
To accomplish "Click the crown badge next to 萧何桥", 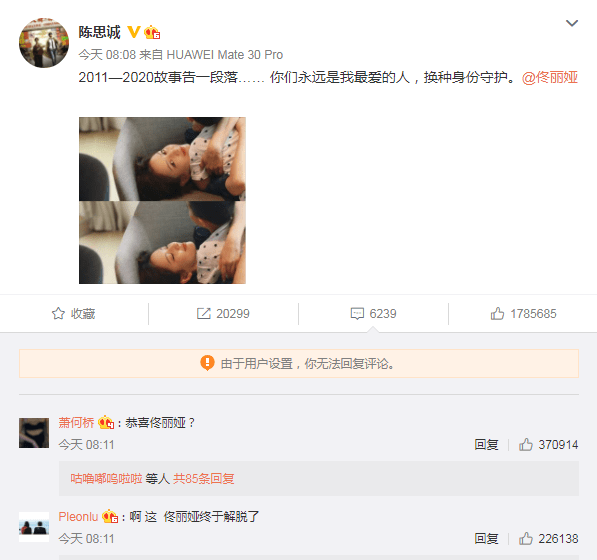I will coord(106,423).
